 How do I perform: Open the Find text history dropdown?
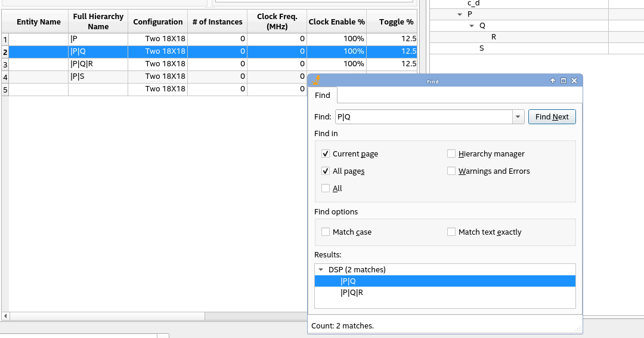(518, 117)
